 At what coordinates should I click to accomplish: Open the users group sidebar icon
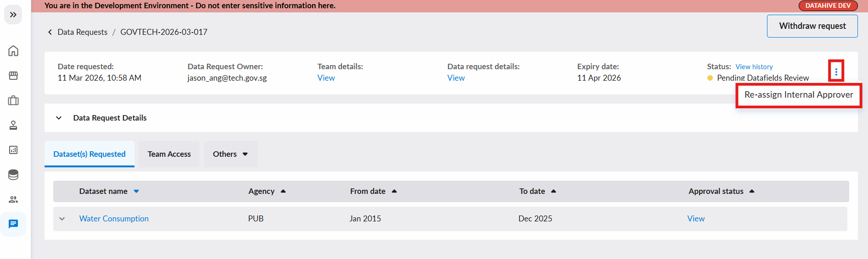pyautogui.click(x=13, y=199)
